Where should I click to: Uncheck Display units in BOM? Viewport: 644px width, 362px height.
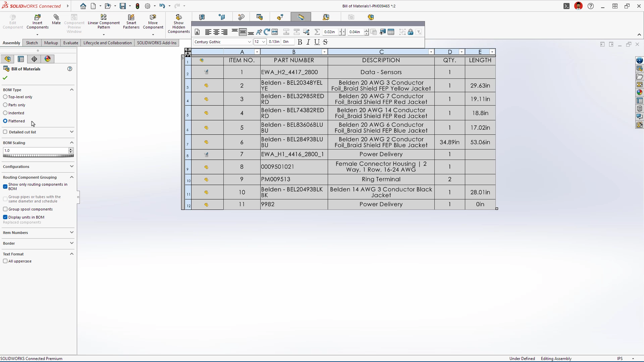point(5,217)
